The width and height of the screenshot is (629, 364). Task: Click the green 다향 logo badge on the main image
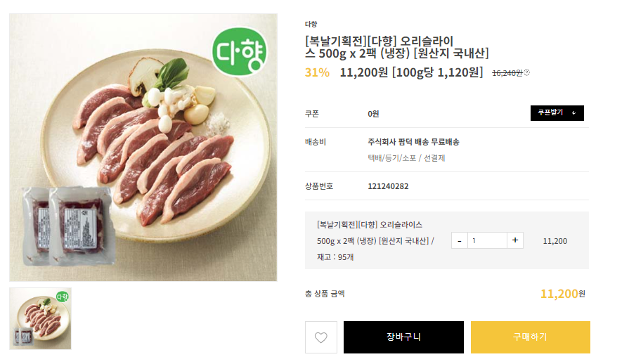tap(239, 51)
